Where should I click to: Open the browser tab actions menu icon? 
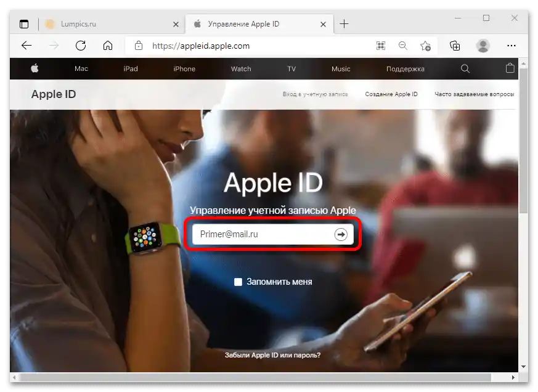coord(24,24)
